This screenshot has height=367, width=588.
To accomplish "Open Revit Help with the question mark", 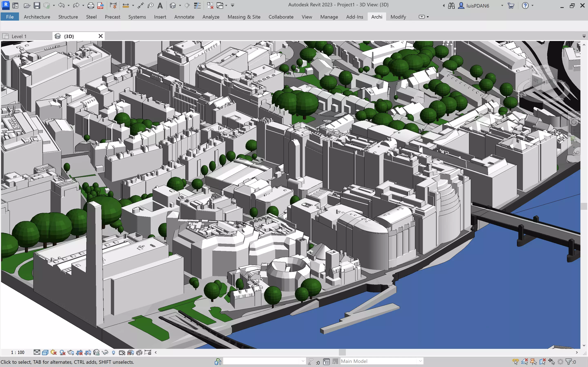I will tap(526, 5).
